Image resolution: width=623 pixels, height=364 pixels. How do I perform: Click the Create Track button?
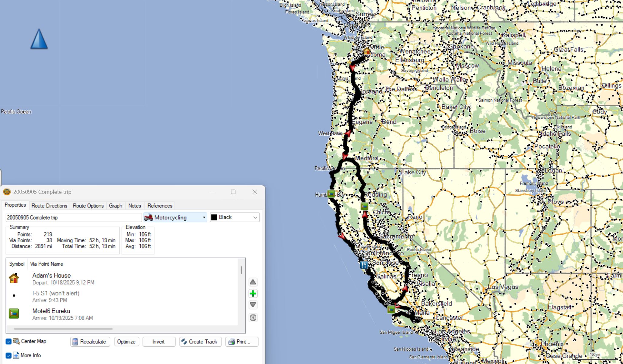pyautogui.click(x=200, y=342)
